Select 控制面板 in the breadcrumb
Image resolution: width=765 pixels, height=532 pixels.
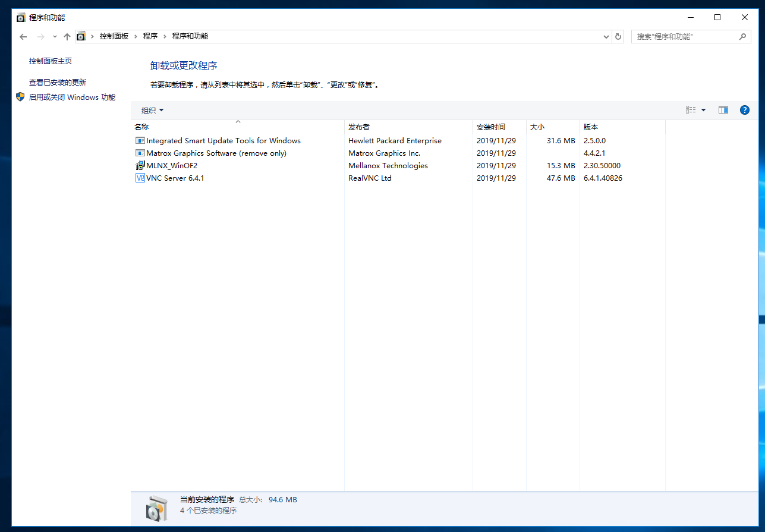click(x=114, y=36)
